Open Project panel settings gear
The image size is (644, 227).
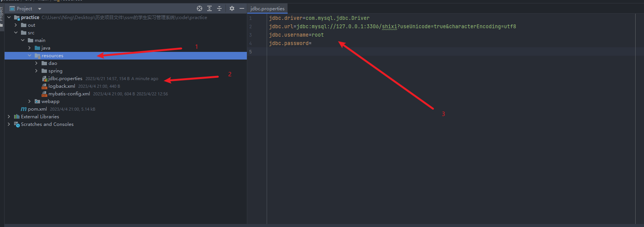(x=232, y=8)
